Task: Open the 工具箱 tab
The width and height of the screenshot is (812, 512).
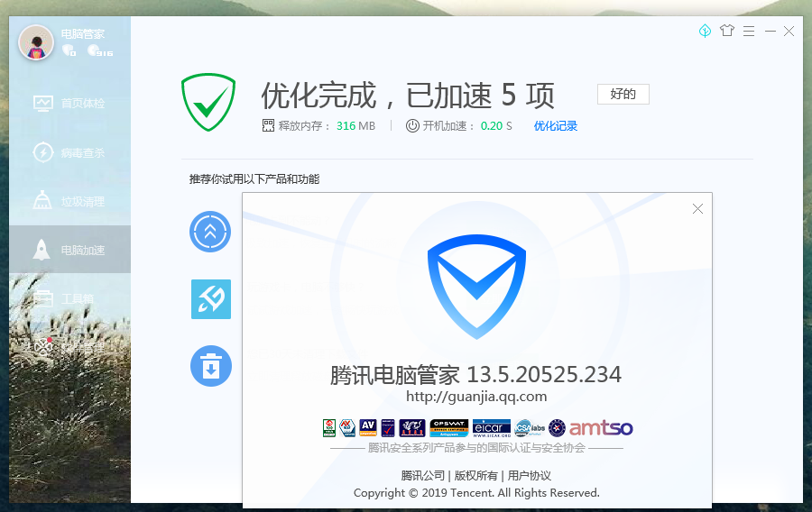Action: coord(69,298)
